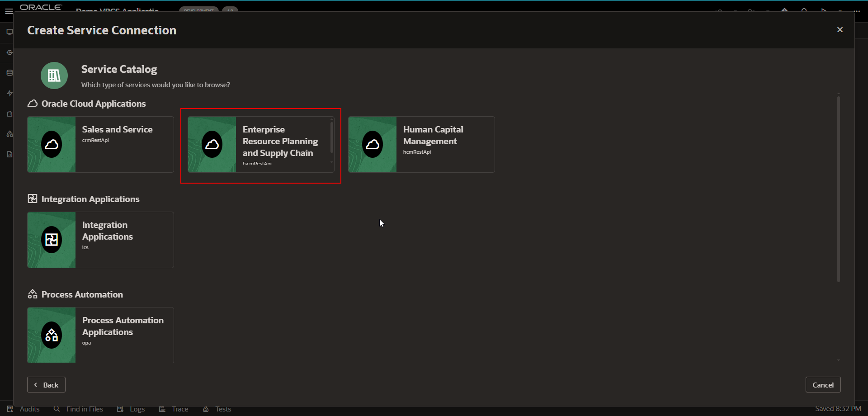Open the Find in Files tab
Screen dimensions: 868x416
click(79, 409)
